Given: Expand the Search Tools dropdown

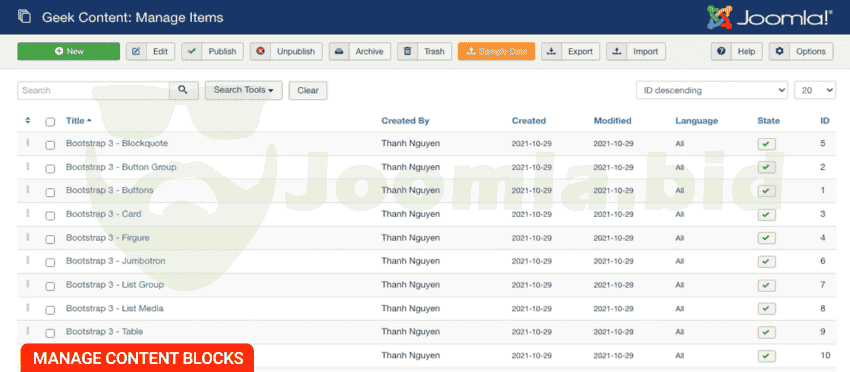Looking at the screenshot, I should click(243, 90).
